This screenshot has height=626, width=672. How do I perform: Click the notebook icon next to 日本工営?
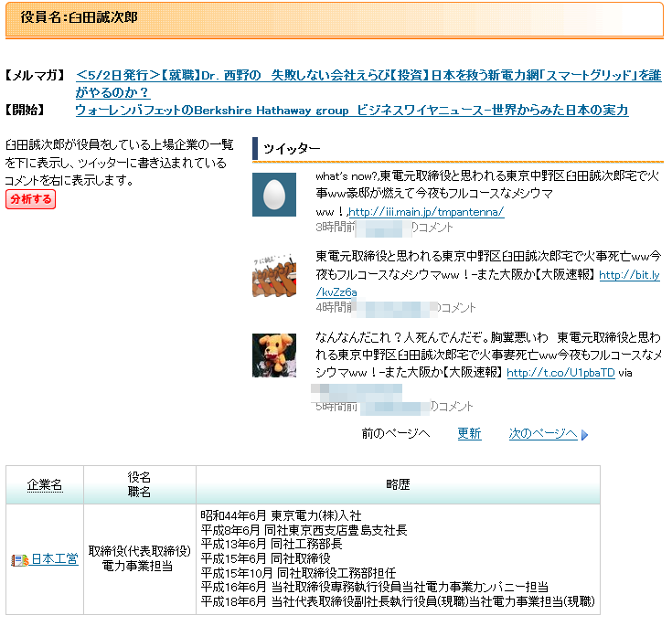tap(20, 559)
